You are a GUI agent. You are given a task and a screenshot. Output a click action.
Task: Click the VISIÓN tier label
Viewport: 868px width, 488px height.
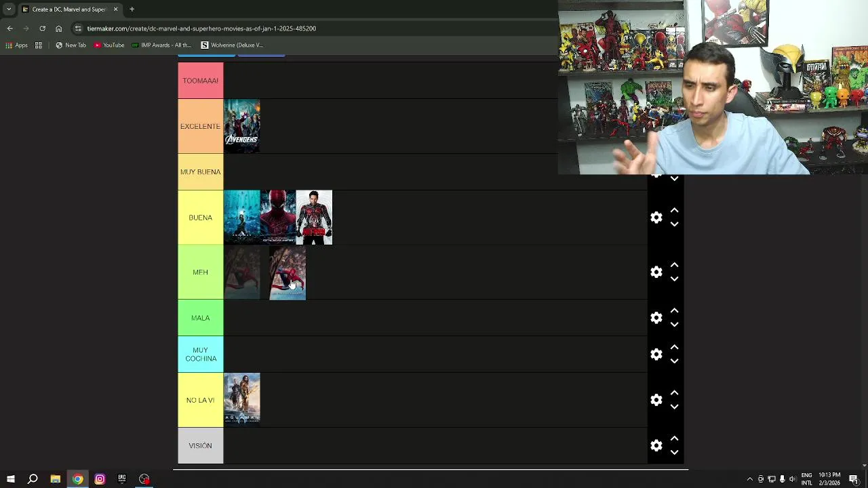coord(201,445)
